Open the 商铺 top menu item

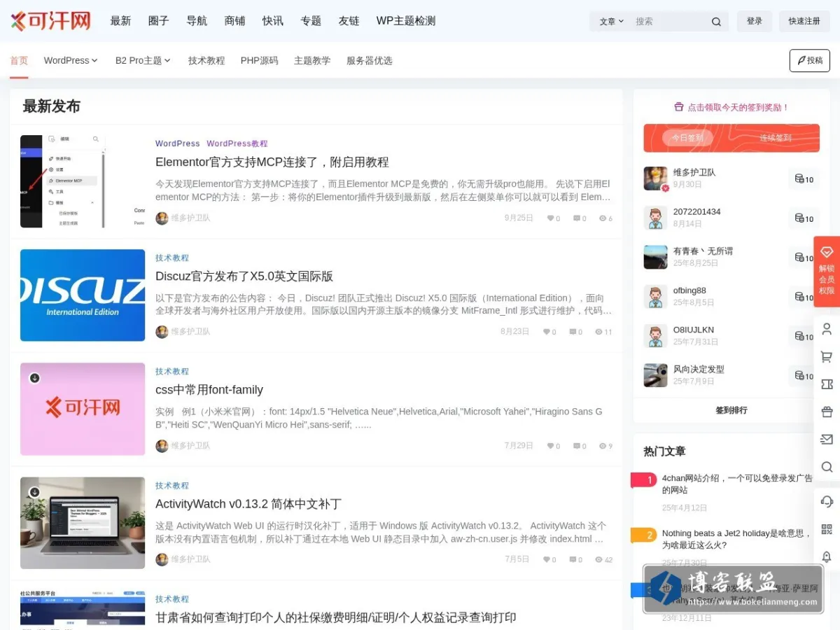234,21
